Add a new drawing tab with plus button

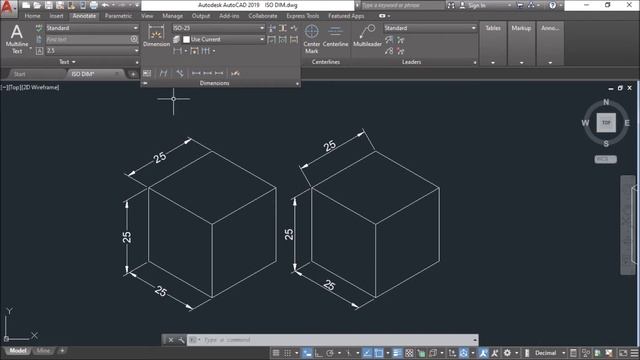coord(133,74)
